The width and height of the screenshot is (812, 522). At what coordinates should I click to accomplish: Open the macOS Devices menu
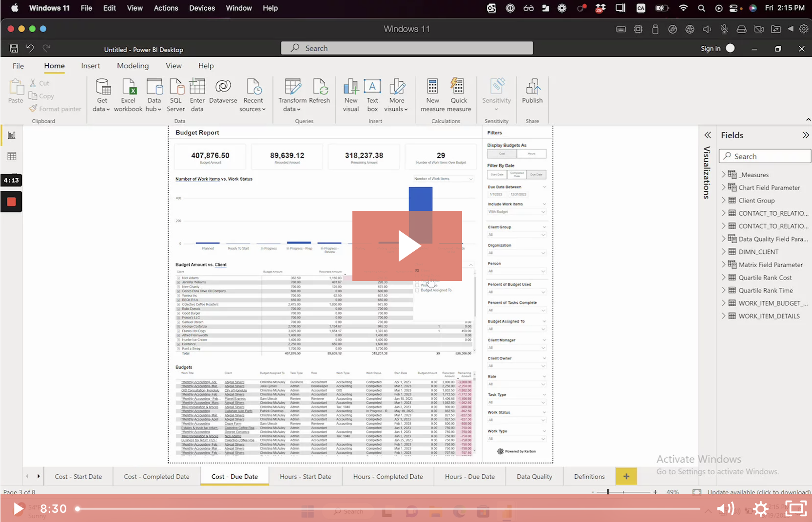[202, 8]
